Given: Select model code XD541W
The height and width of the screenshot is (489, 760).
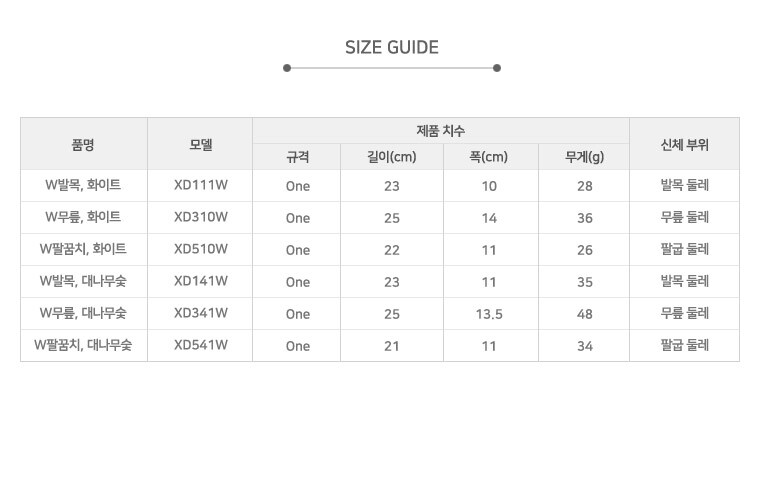Looking at the screenshot, I should click(200, 346).
